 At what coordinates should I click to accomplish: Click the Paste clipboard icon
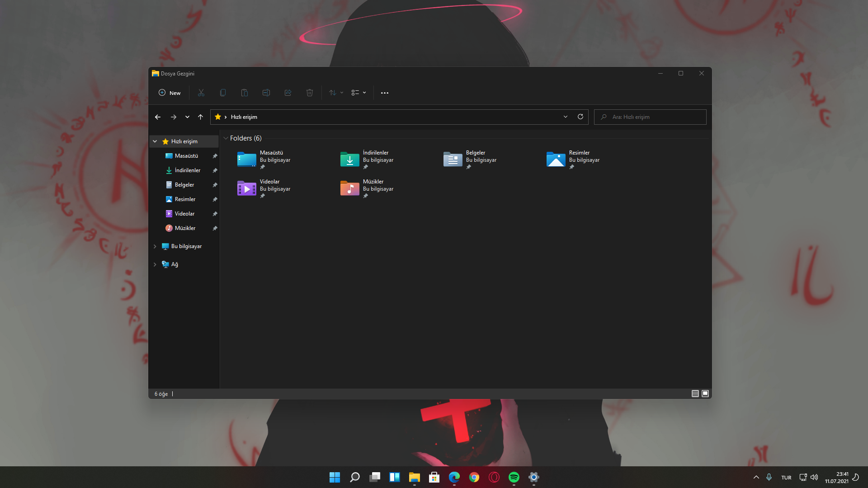(245, 93)
